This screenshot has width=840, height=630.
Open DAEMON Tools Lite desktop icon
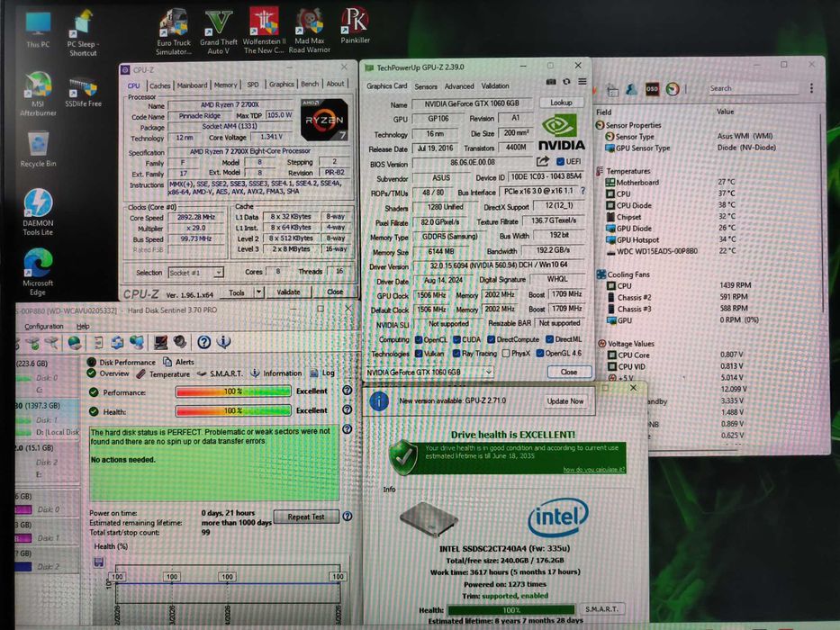click(x=38, y=212)
